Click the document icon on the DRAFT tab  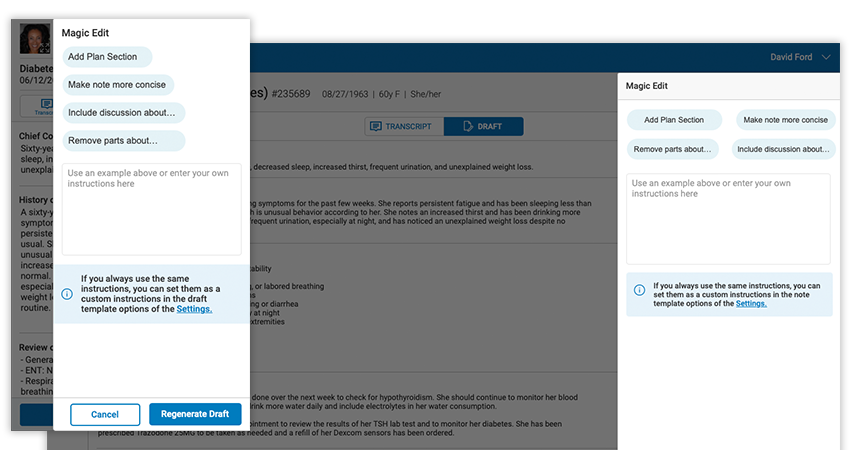[466, 127]
